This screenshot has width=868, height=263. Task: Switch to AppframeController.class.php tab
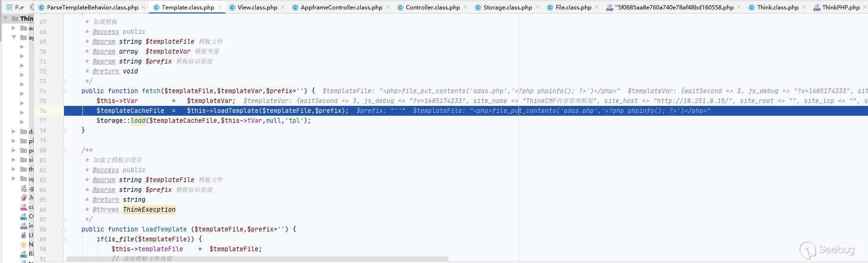341,8
